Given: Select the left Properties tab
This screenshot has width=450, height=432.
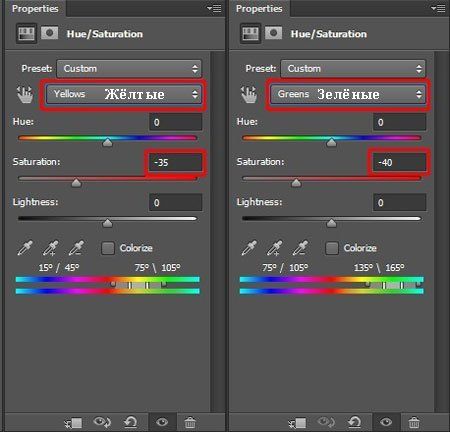Looking at the screenshot, I should coord(35,8).
